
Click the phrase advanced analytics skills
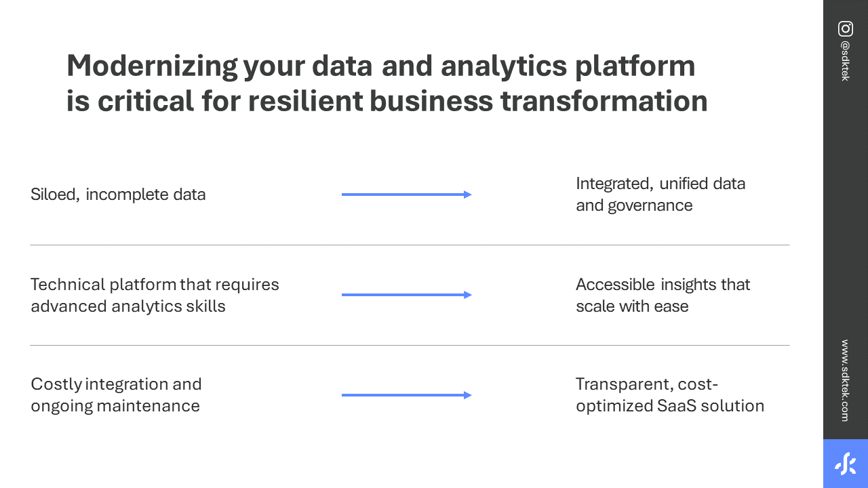128,306
